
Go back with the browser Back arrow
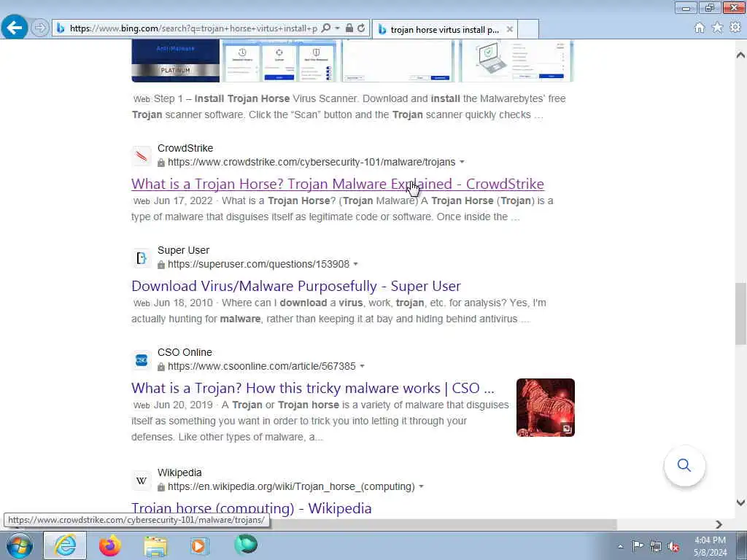15,28
